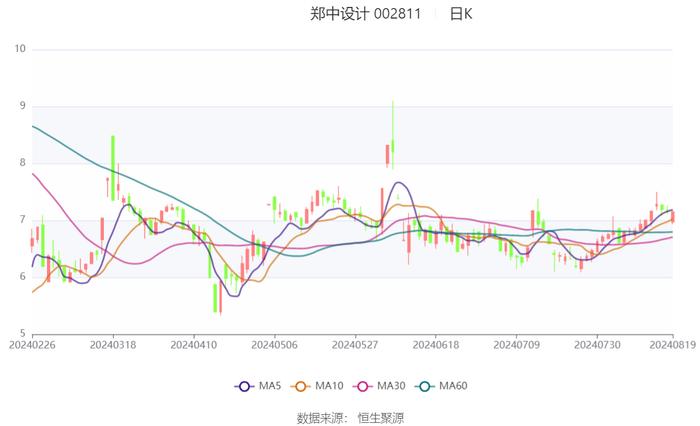This screenshot has height=426, width=700.
Task: Click x-axis date label 20240318
Action: 113,345
